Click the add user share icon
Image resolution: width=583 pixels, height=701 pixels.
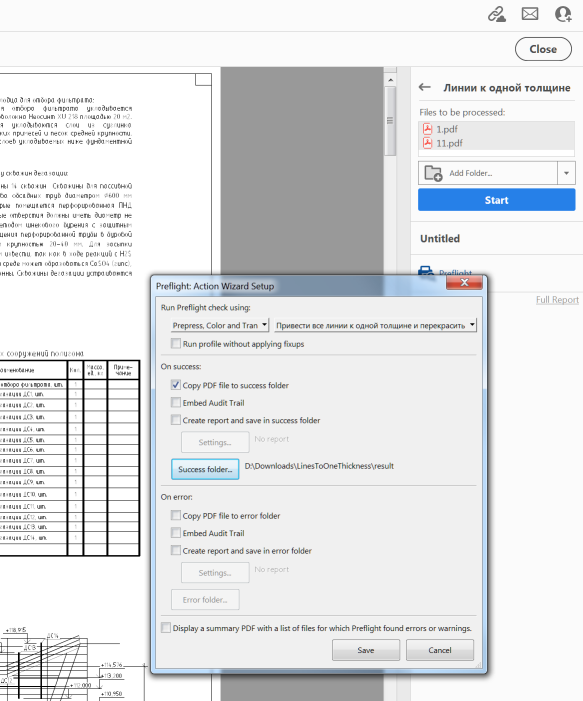click(563, 14)
